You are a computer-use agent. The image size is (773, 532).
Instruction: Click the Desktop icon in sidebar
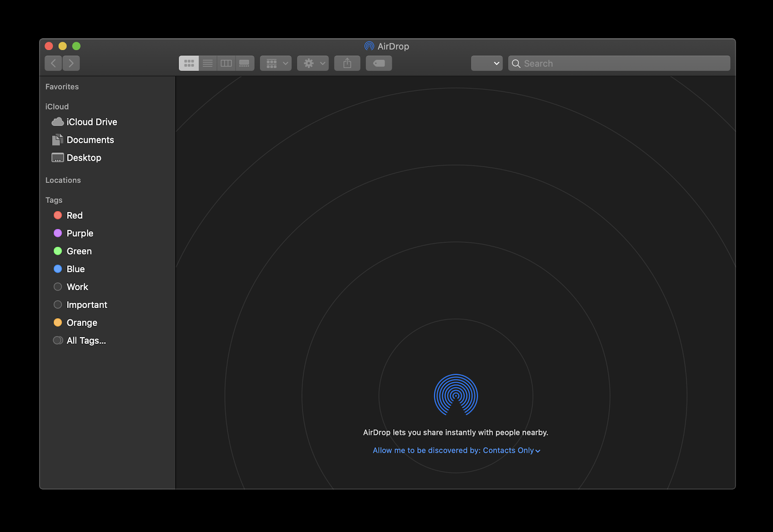[57, 157]
